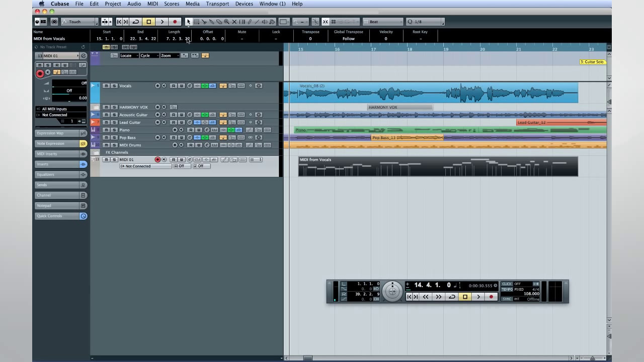Open the Equalizers inspector section
The width and height of the screenshot is (644, 362).
(x=61, y=174)
